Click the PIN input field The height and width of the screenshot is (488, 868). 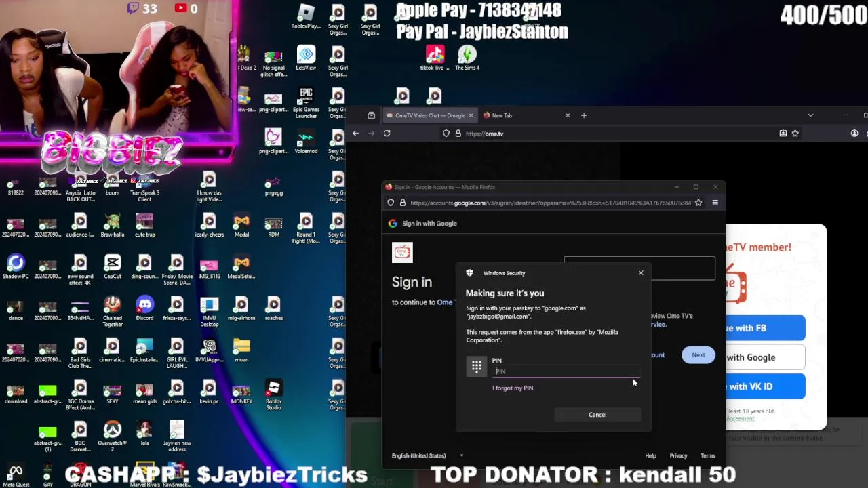pos(566,371)
